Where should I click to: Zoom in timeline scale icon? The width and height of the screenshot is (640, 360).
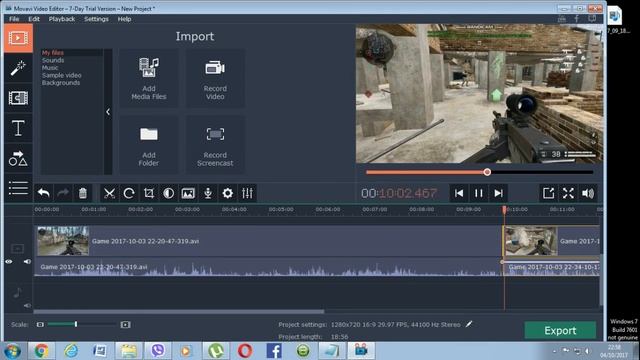pos(125,324)
